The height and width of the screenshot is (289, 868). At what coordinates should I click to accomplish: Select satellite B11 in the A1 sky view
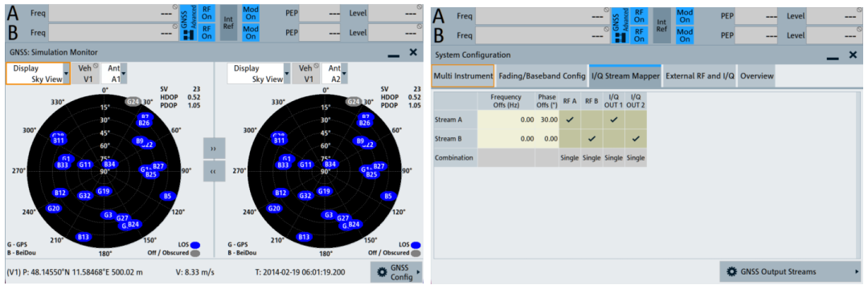[x=59, y=141]
